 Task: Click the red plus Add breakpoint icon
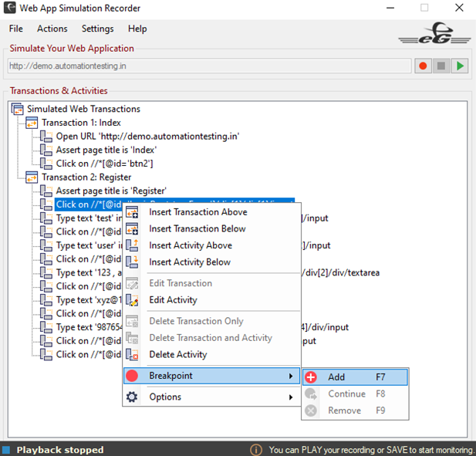click(311, 377)
